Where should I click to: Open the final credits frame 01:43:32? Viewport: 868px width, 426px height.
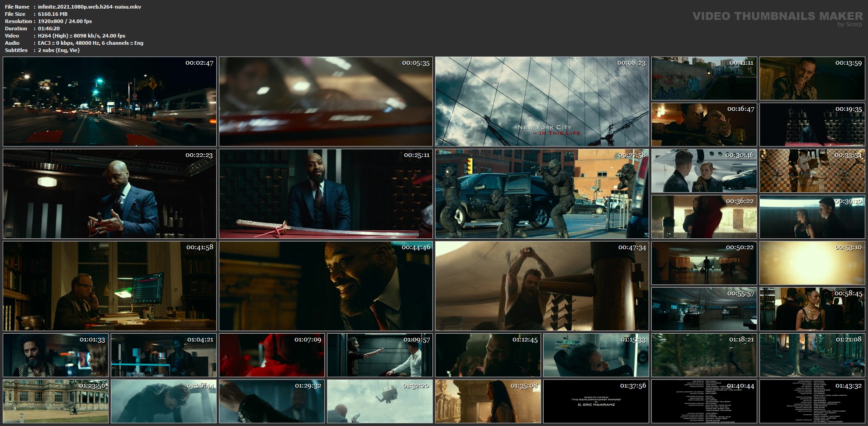click(812, 402)
